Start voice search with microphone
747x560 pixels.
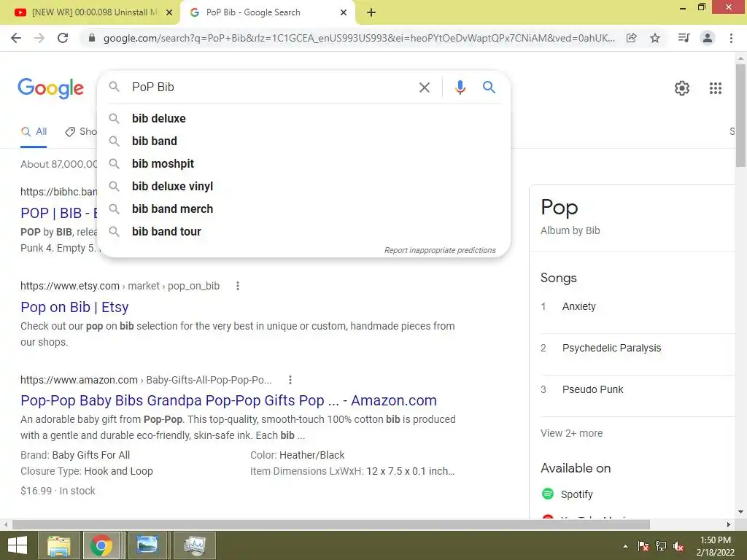(460, 87)
